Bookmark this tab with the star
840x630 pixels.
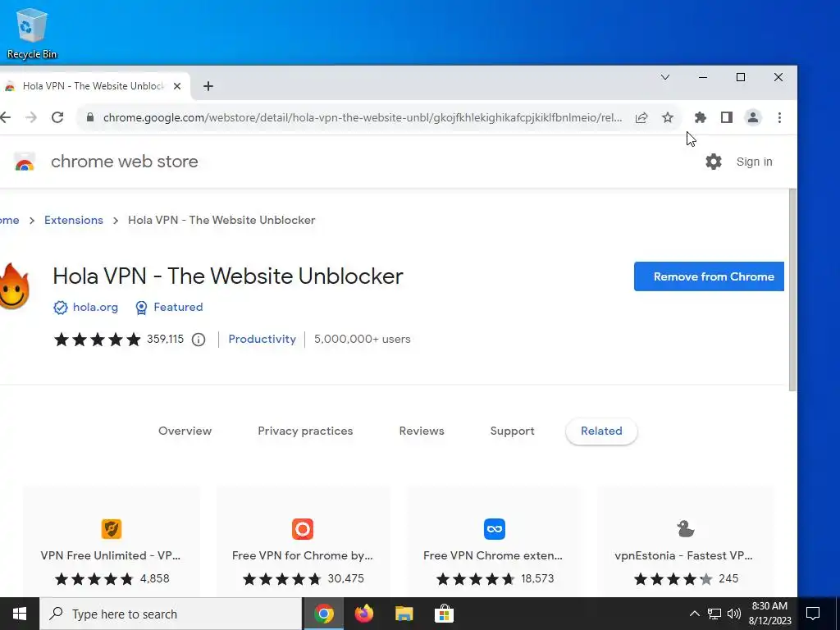click(668, 117)
